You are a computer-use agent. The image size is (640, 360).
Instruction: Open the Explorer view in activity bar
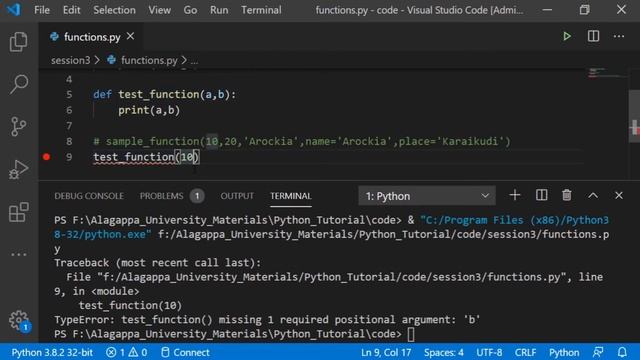19,42
